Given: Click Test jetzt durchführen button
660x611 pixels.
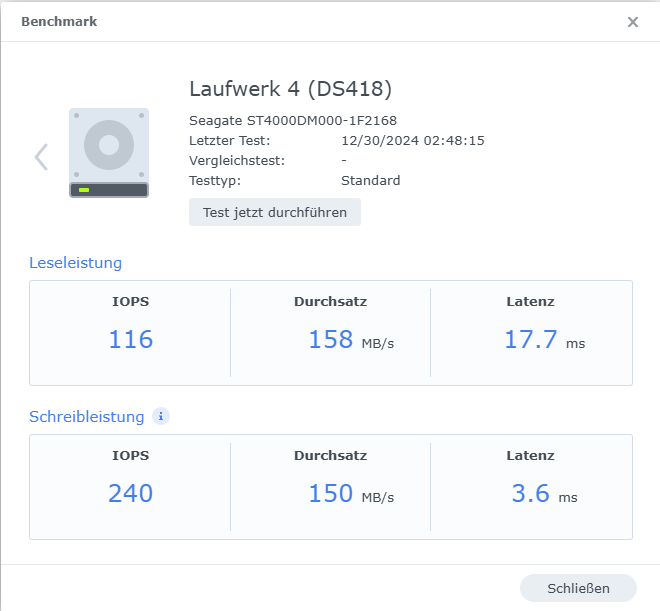Looking at the screenshot, I should tap(275, 212).
